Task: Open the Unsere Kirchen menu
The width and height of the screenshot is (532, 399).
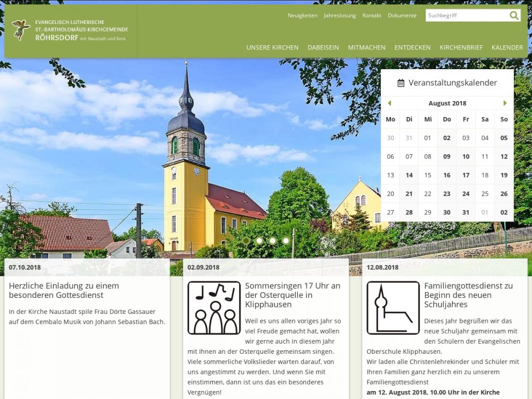Action: (x=272, y=47)
